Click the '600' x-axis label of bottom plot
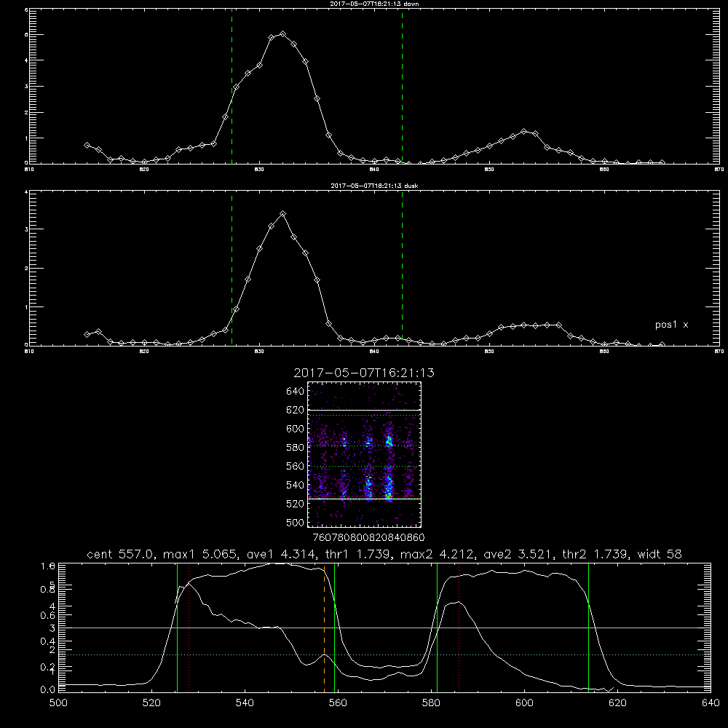 click(x=525, y=703)
